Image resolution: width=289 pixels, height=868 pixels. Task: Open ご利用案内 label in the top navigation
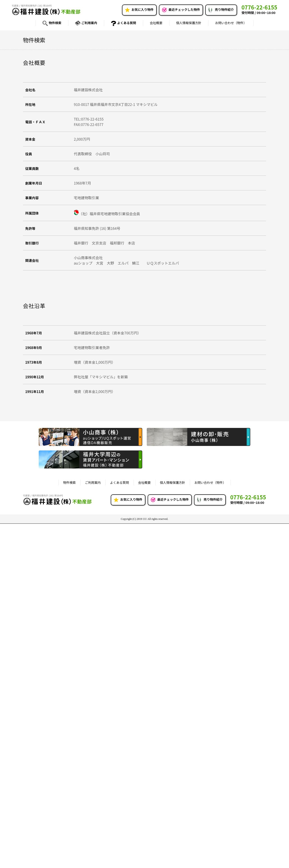pyautogui.click(x=89, y=23)
